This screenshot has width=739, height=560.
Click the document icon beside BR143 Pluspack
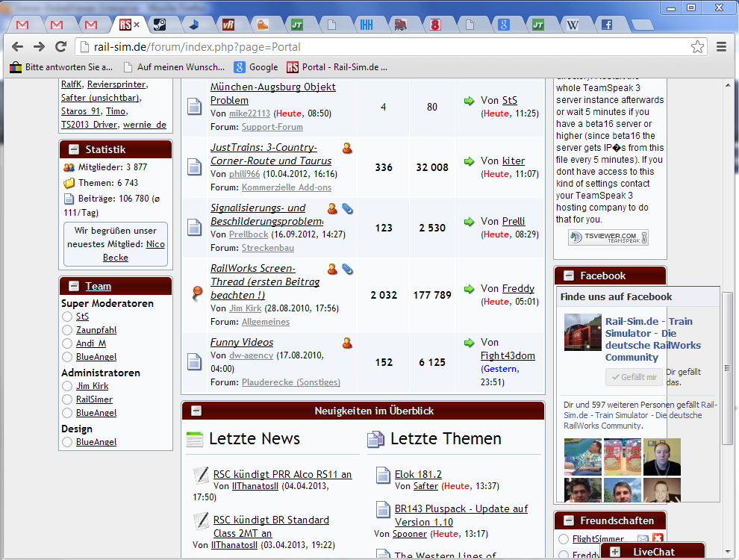[x=383, y=509]
